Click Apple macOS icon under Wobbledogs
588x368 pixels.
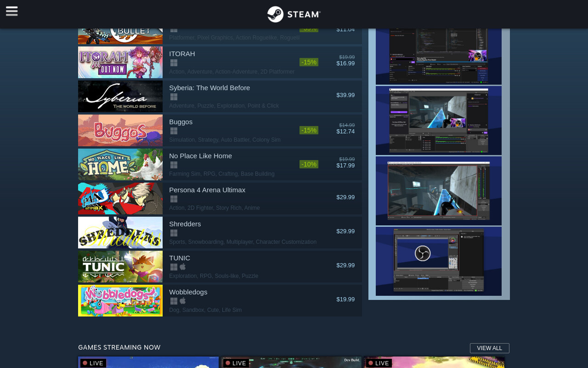[x=182, y=300]
